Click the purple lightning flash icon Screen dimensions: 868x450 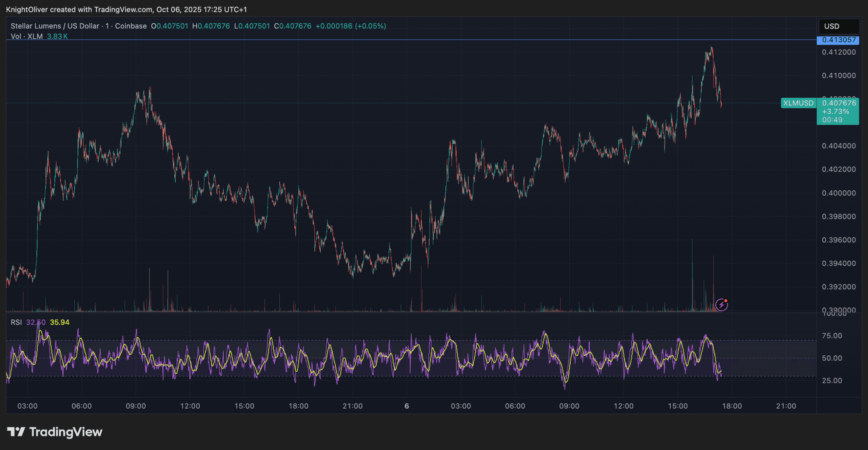(721, 305)
